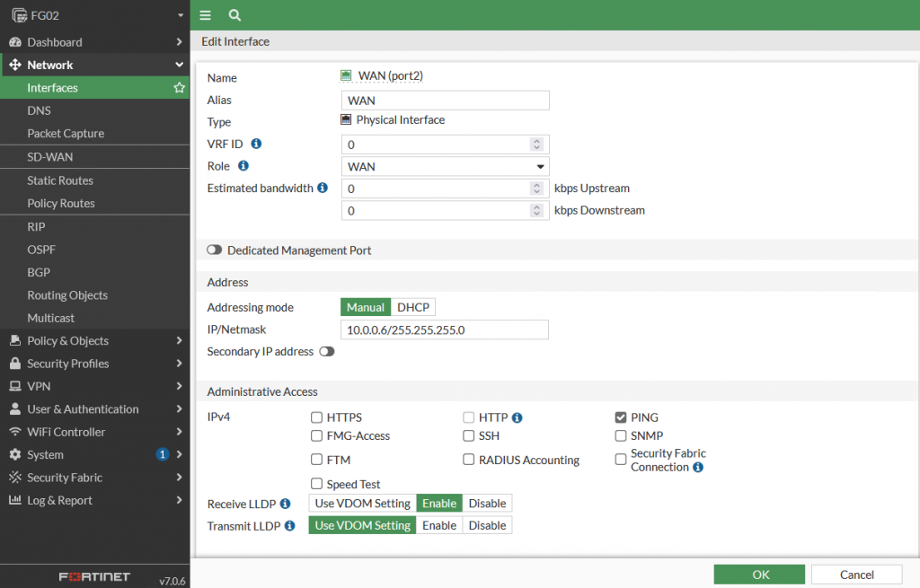Open the Static Routes menu item

(60, 180)
